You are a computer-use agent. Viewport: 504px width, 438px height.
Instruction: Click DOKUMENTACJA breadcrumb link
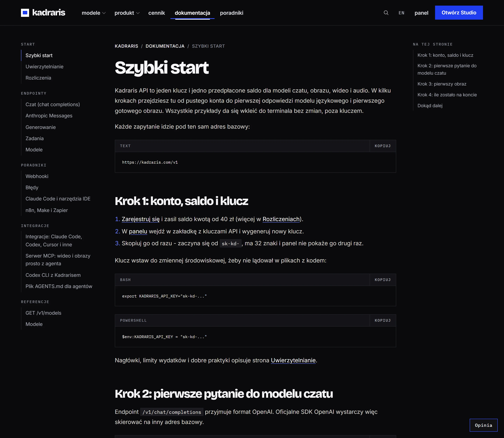coord(165,46)
